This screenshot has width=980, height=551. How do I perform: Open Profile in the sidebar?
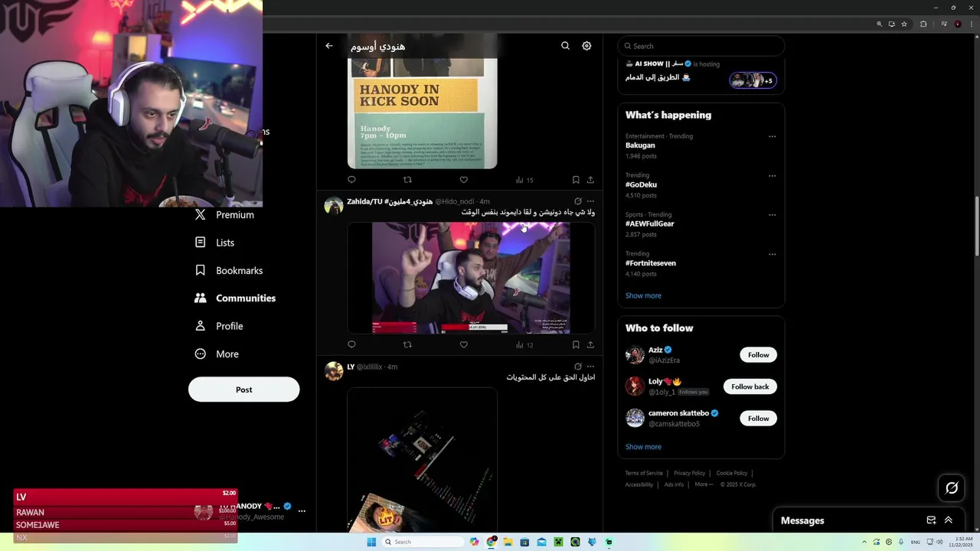click(x=219, y=326)
